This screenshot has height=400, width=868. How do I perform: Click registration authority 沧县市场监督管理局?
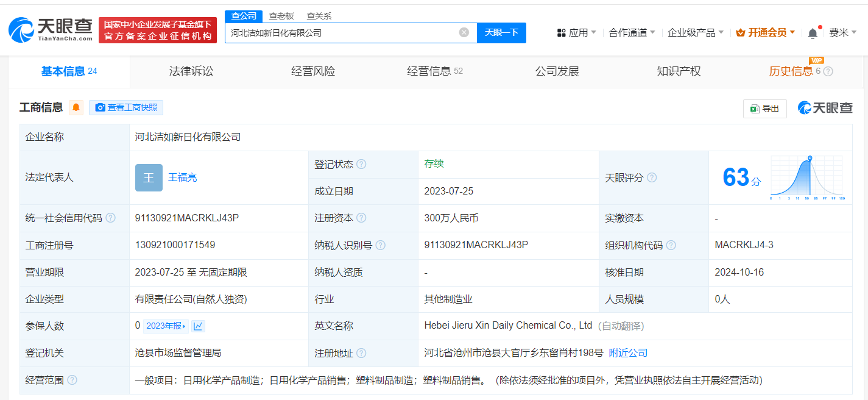178,353
